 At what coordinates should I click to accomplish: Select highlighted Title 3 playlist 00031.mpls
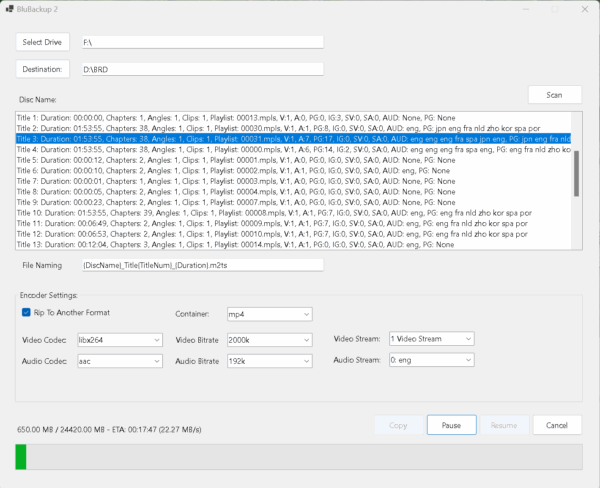pos(293,139)
